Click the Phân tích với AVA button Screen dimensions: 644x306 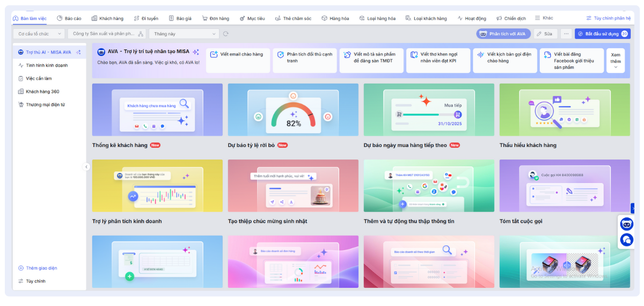pyautogui.click(x=503, y=34)
